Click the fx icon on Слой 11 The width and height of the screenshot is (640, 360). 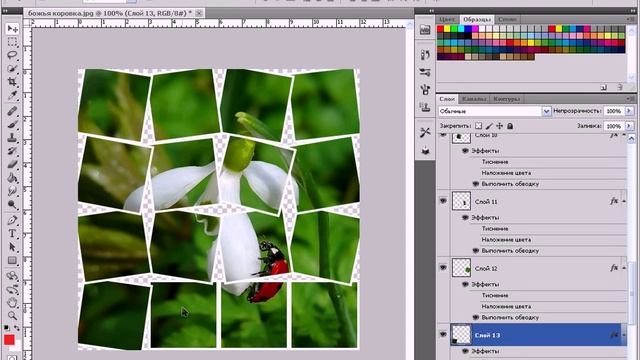click(x=614, y=201)
